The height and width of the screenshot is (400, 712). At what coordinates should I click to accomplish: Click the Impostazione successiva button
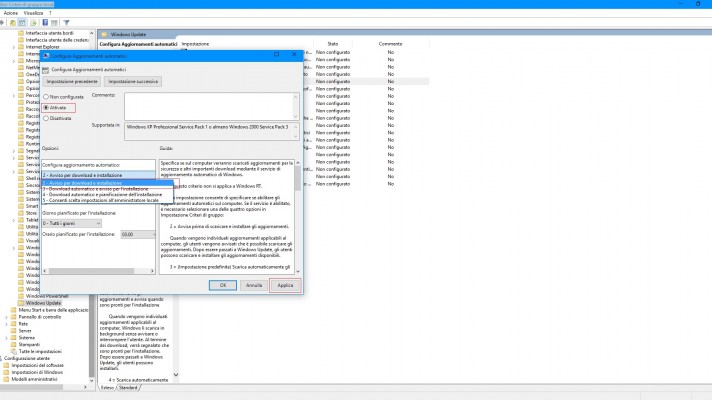pos(132,80)
